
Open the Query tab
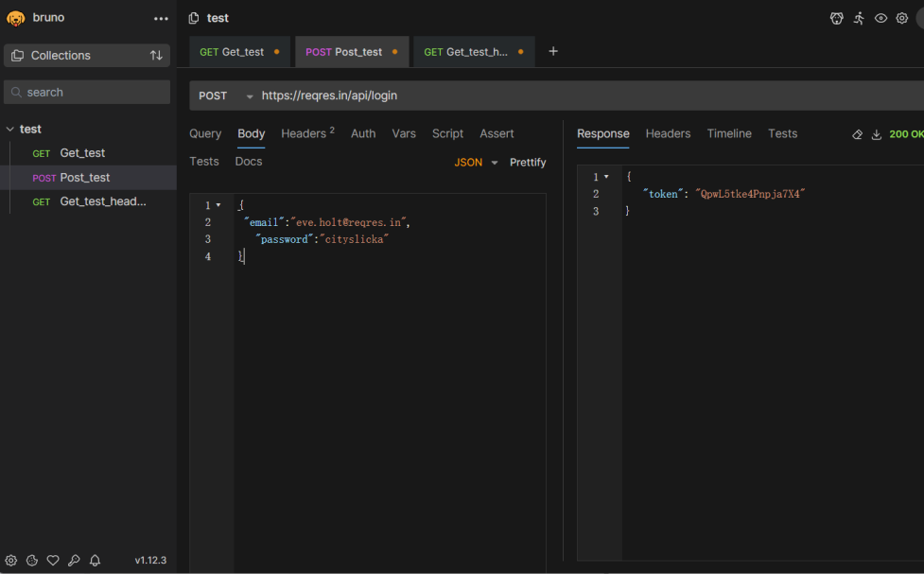coord(205,133)
